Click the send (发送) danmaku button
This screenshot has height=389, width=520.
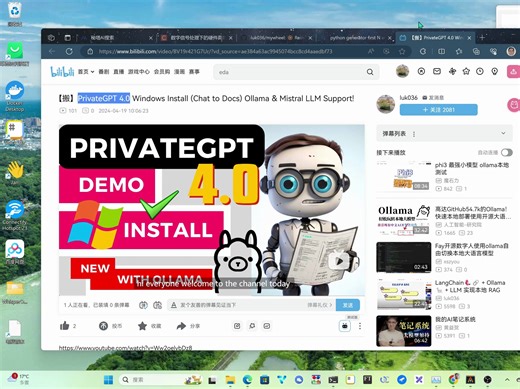pyautogui.click(x=348, y=305)
